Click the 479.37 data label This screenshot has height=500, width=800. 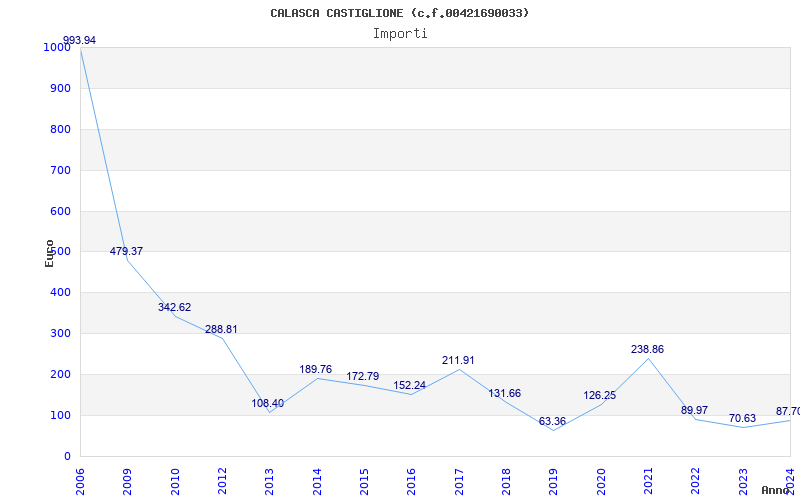pos(126,251)
